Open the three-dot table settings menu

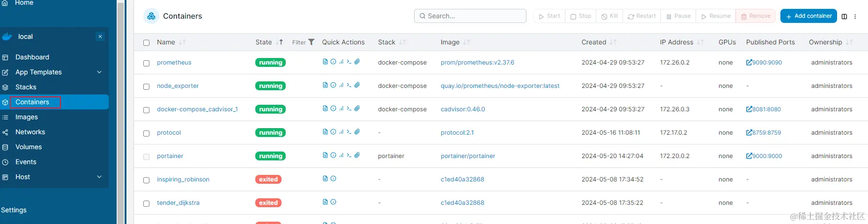click(x=855, y=16)
